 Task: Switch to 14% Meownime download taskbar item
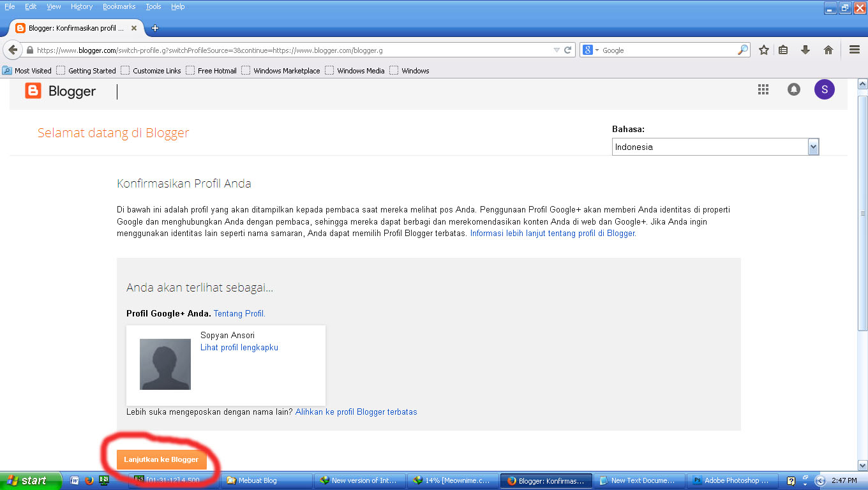point(453,480)
